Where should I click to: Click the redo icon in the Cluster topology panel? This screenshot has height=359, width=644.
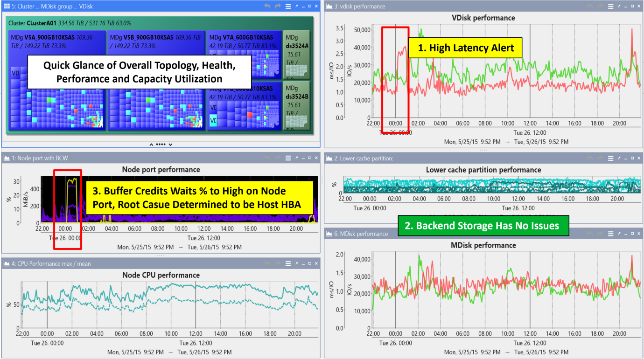coord(278,7)
